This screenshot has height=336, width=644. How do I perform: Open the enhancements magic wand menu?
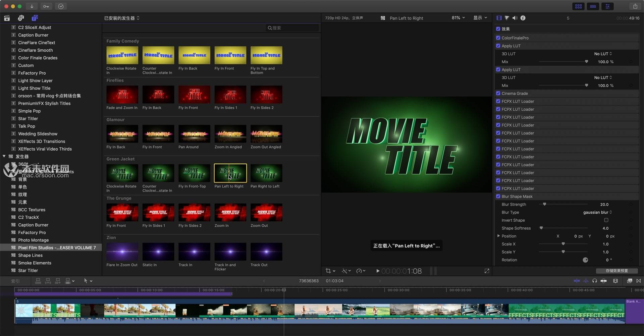pyautogui.click(x=346, y=271)
